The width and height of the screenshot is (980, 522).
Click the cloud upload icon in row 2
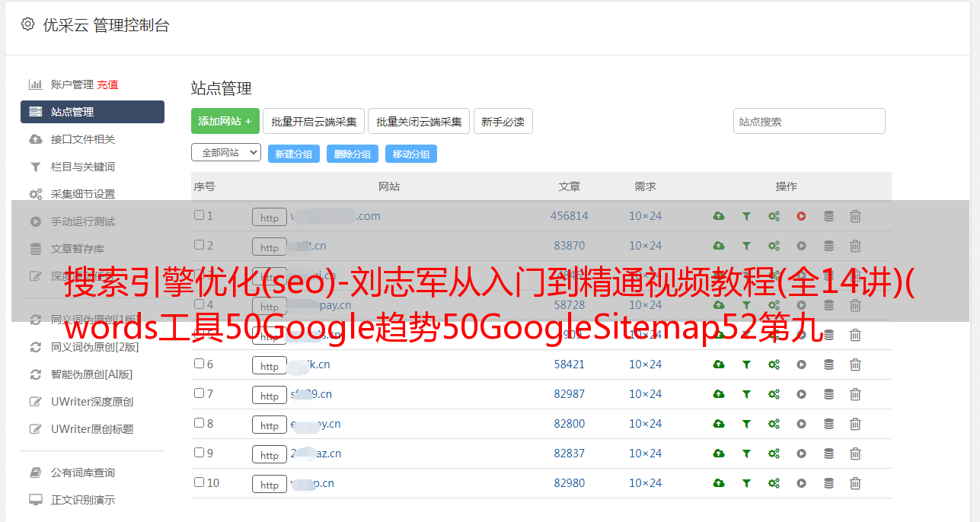coord(719,246)
